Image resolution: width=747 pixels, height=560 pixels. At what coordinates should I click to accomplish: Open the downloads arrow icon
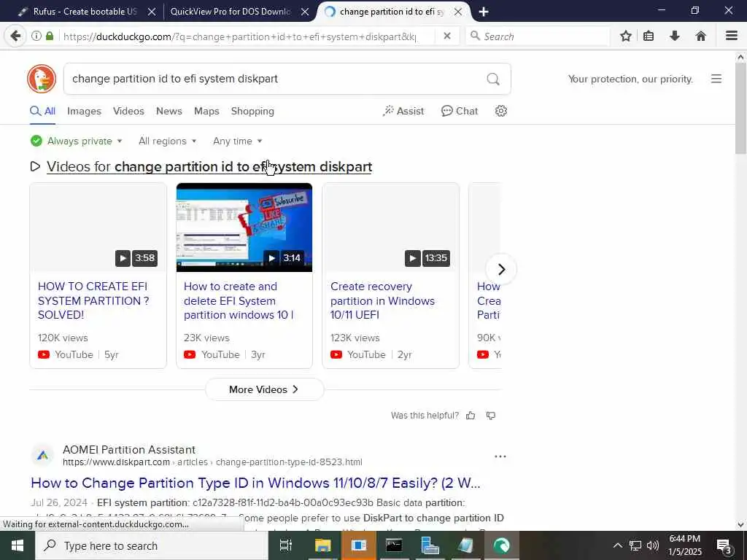pos(675,36)
